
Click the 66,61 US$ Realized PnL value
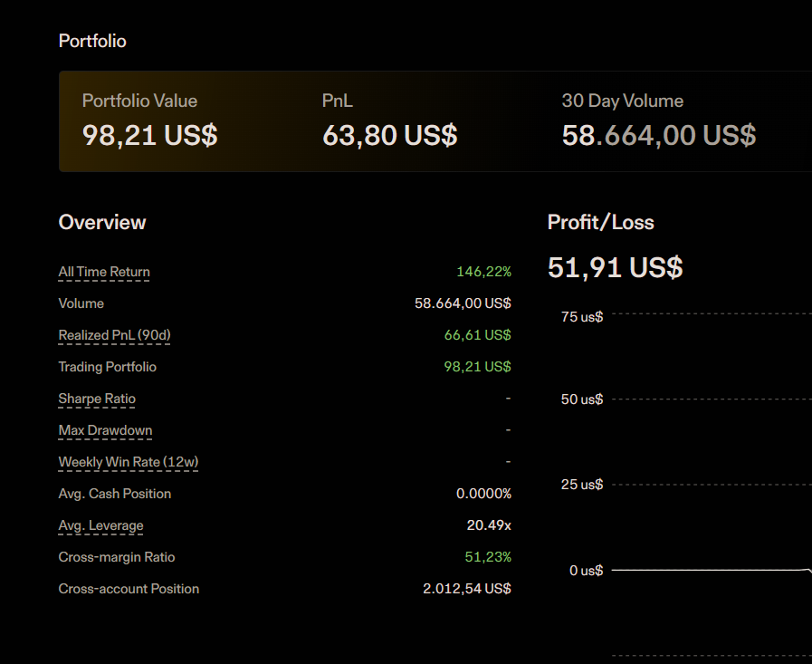pos(477,335)
